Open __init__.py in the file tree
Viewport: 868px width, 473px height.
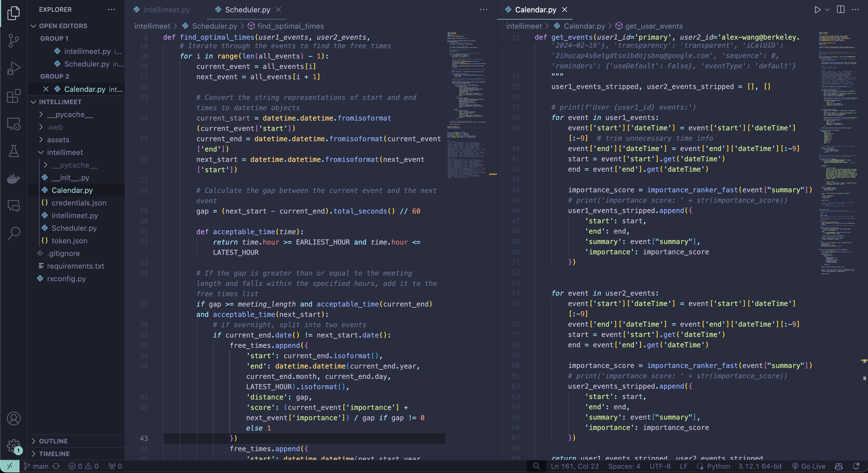tap(70, 178)
